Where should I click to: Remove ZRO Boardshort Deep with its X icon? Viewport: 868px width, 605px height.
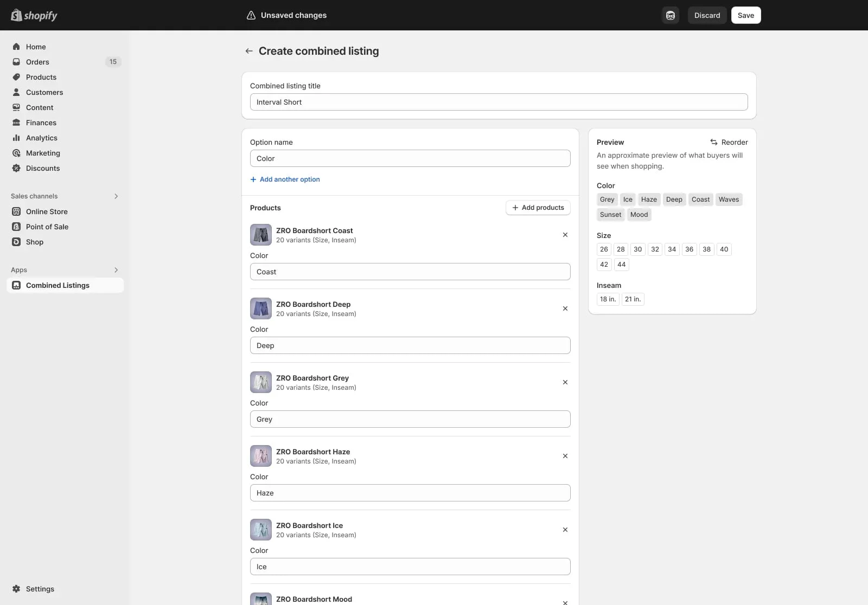(x=565, y=308)
